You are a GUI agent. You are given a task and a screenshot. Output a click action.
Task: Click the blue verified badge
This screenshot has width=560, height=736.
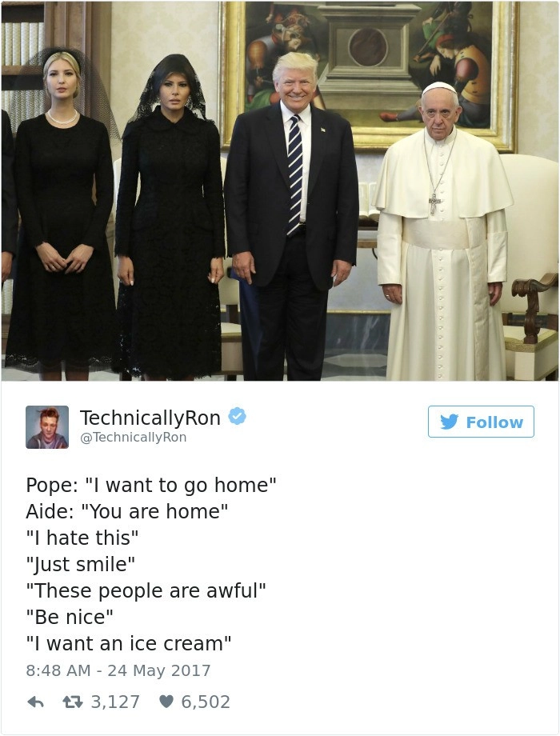pyautogui.click(x=237, y=416)
